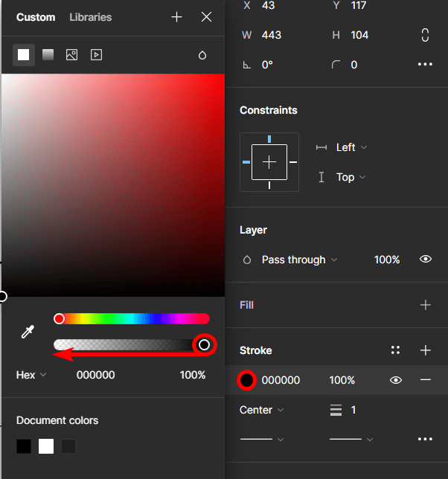Click the top constraint marker in widget
448x479 pixels.
[269, 139]
